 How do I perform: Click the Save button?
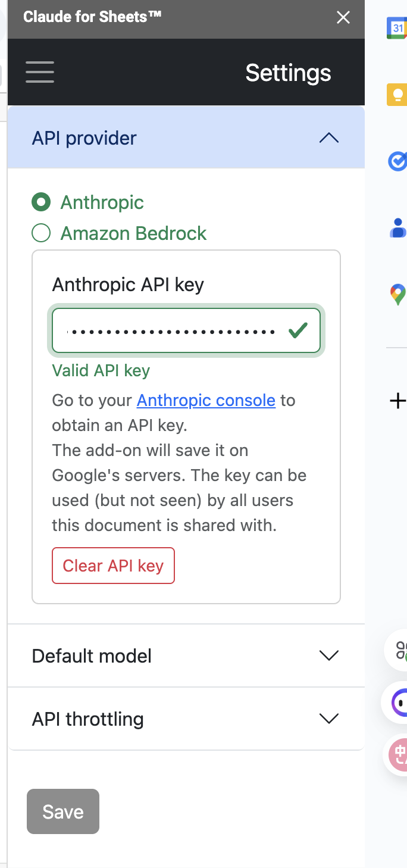[x=63, y=811]
